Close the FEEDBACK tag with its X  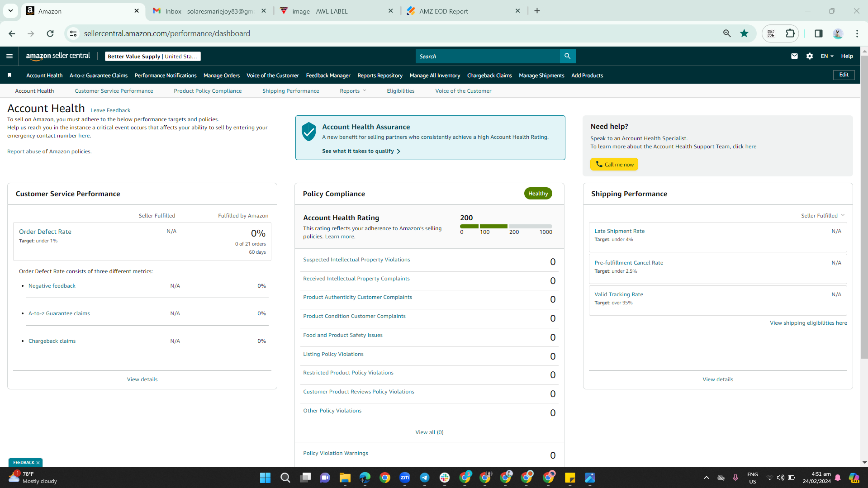pos(38,463)
